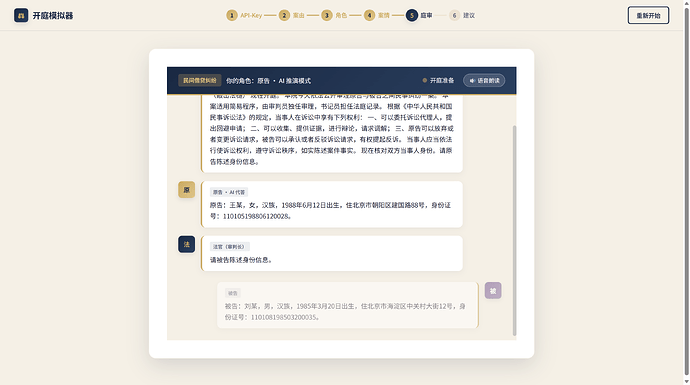
Task: Click the 法 judge avatar icon
Action: click(x=187, y=244)
